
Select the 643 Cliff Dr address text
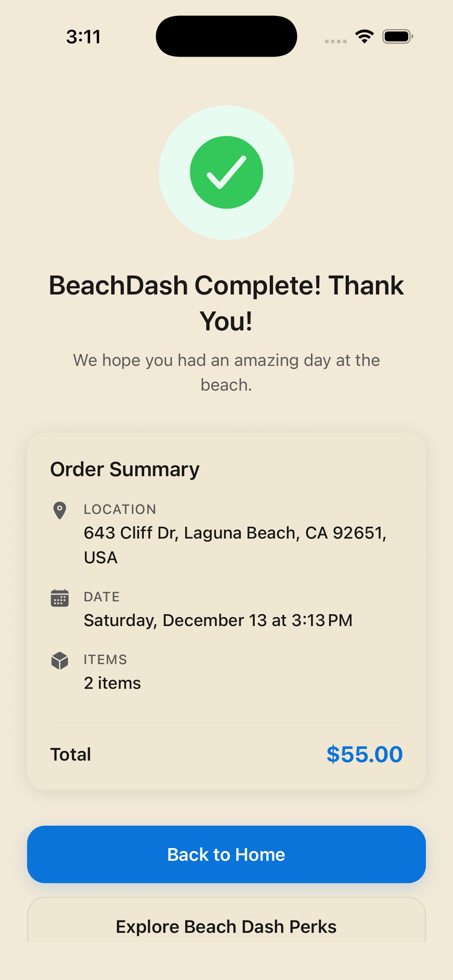235,545
